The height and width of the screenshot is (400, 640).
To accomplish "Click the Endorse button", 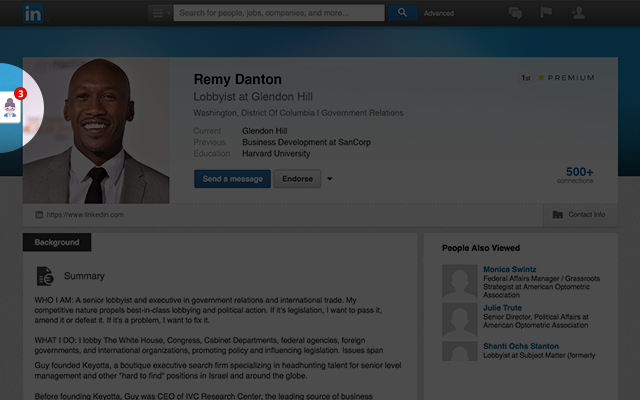I will coord(297,179).
